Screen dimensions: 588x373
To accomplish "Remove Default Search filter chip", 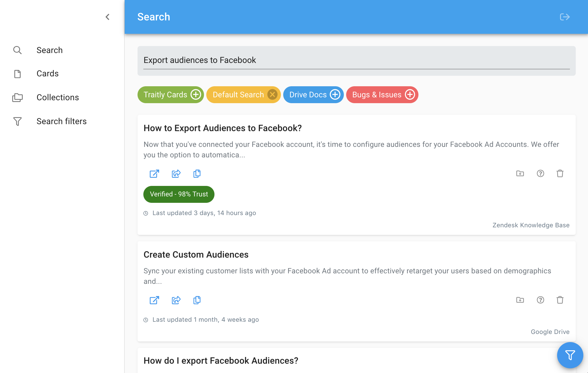I will (272, 95).
